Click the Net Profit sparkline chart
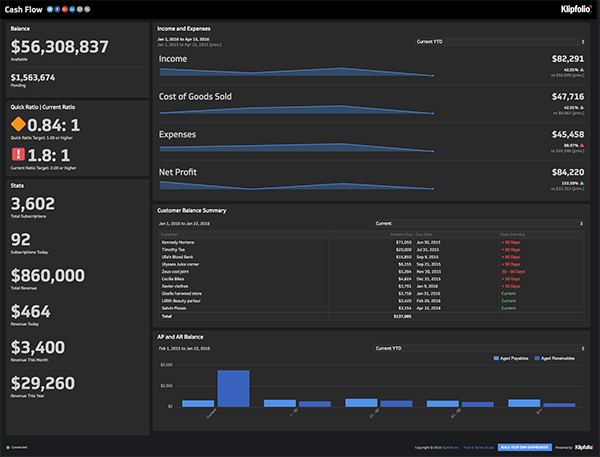 point(297,185)
